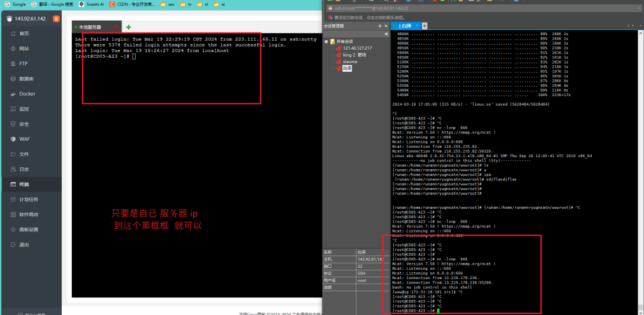Close the 本地服务器 terminal tab
This screenshot has width=644, height=315.
tap(116, 27)
